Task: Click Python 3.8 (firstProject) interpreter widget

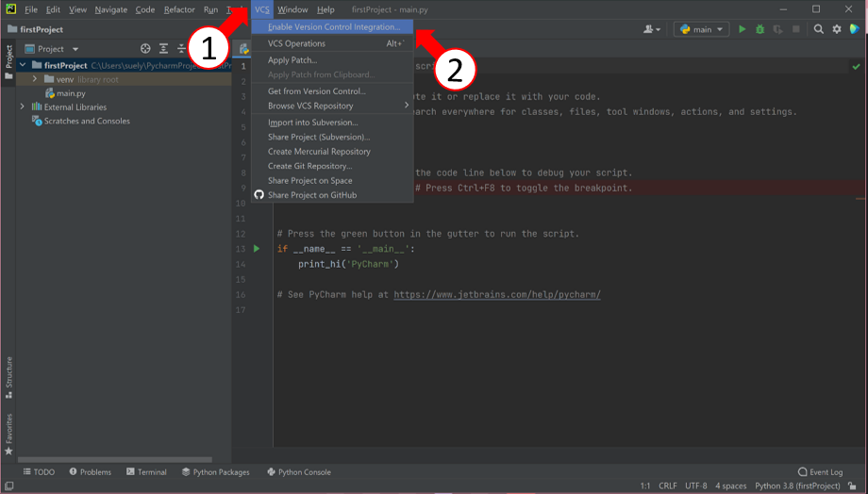Action: point(797,486)
